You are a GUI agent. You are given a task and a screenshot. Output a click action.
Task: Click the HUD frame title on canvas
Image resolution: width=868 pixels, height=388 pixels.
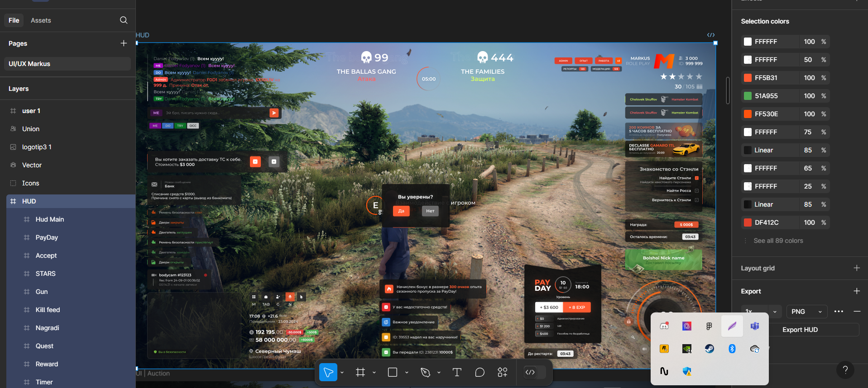click(x=143, y=35)
